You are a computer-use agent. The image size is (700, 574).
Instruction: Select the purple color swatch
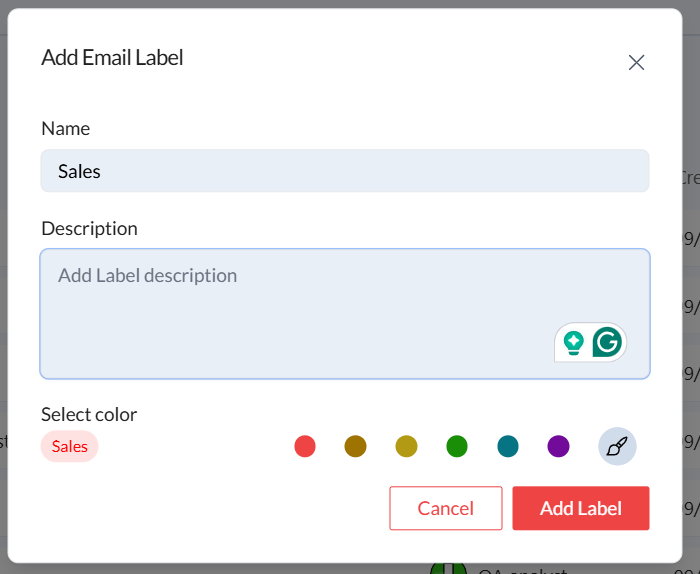[x=558, y=447]
